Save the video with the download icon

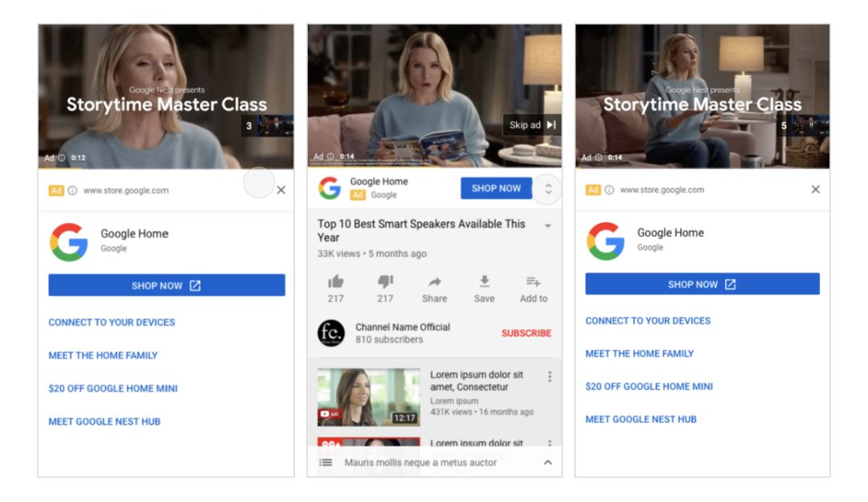click(x=485, y=282)
